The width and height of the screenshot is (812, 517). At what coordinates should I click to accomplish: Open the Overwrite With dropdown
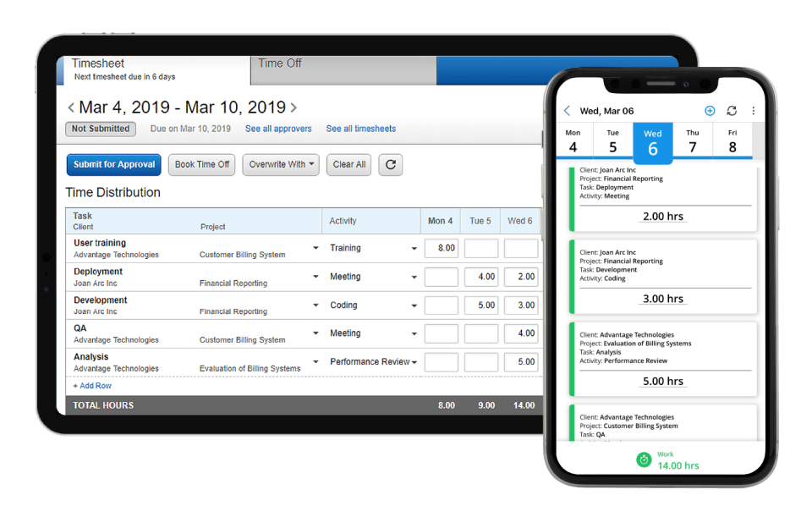(281, 165)
